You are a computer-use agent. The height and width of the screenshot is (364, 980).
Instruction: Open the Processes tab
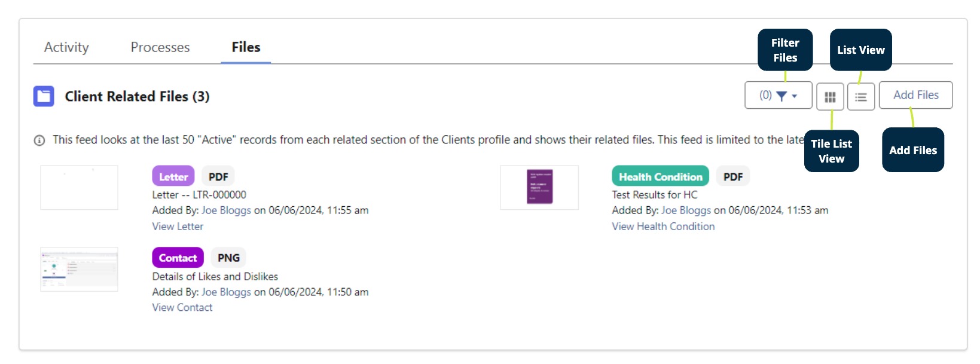[160, 47]
